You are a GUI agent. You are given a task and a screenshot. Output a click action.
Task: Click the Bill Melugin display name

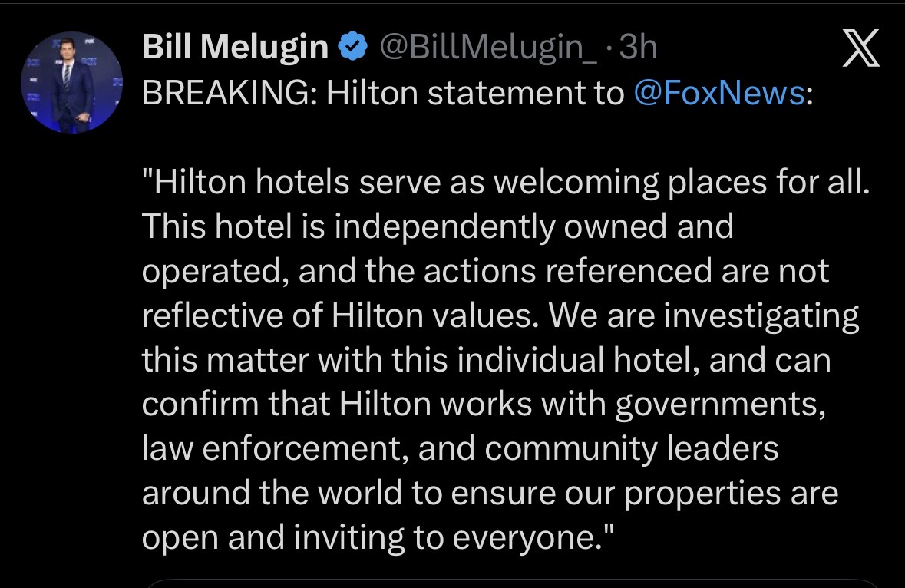[x=235, y=49]
